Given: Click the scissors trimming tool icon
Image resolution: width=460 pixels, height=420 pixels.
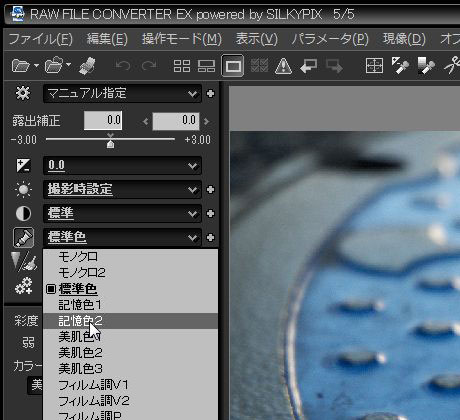Looking at the screenshot, I should coord(452,65).
